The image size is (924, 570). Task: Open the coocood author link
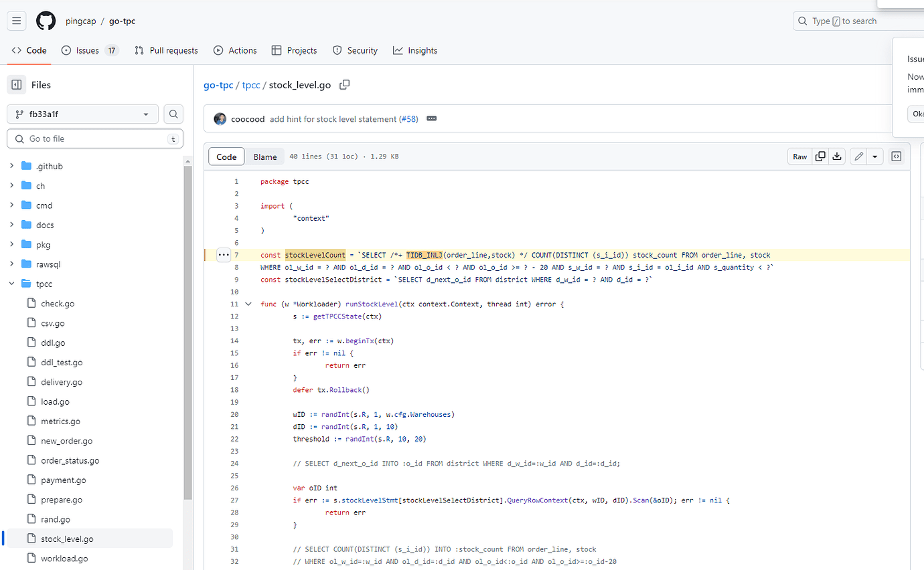(248, 118)
